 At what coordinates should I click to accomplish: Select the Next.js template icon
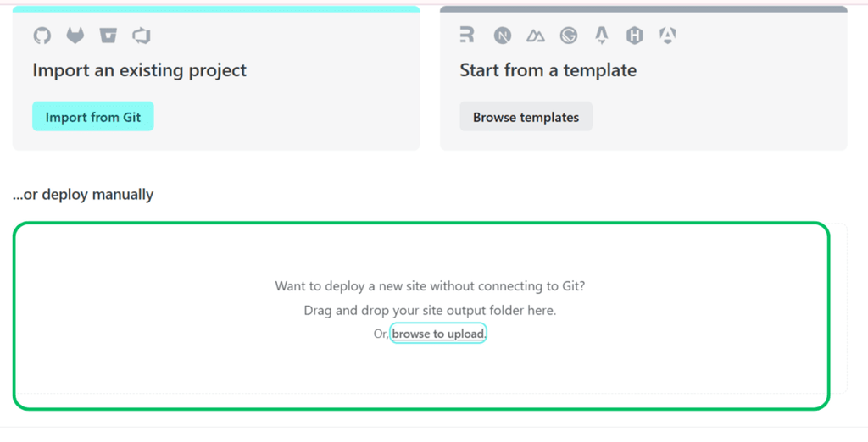503,36
